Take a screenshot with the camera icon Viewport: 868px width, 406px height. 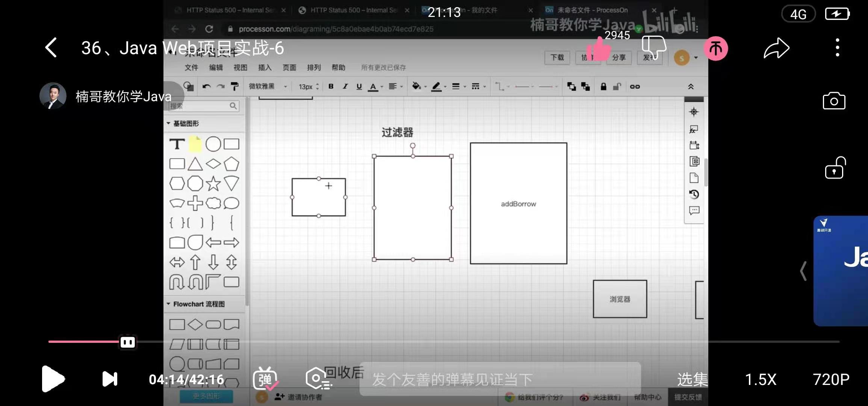coord(834,101)
